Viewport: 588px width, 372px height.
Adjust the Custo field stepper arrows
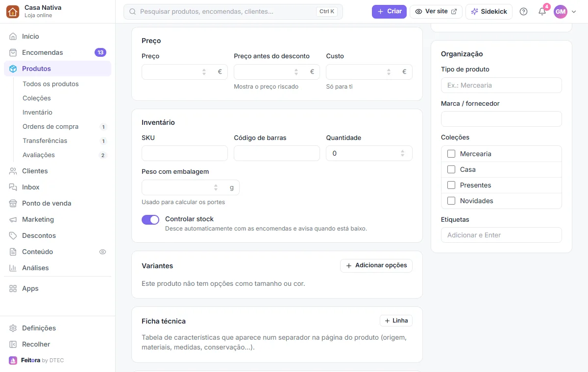pos(388,72)
